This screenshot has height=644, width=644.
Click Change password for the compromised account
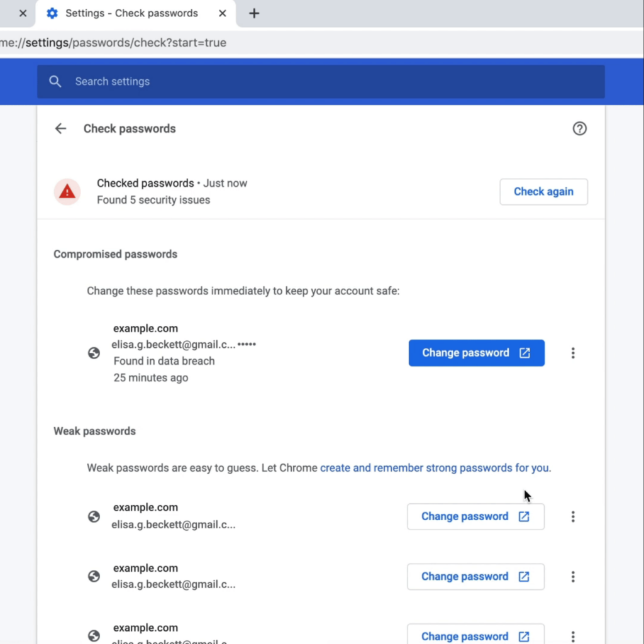point(476,353)
